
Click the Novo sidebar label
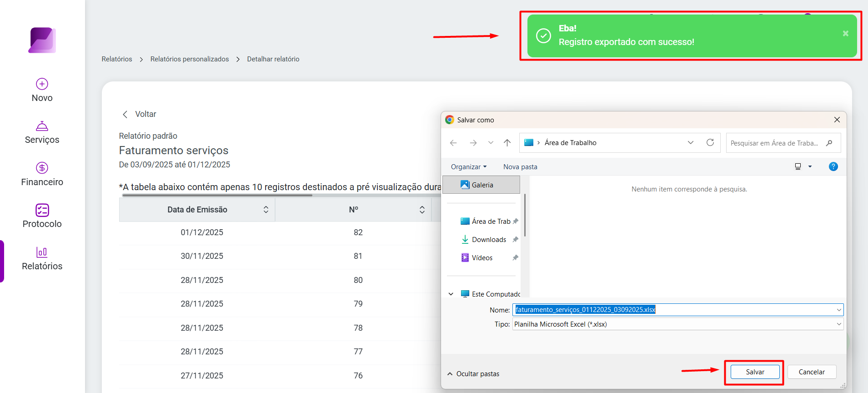click(42, 98)
